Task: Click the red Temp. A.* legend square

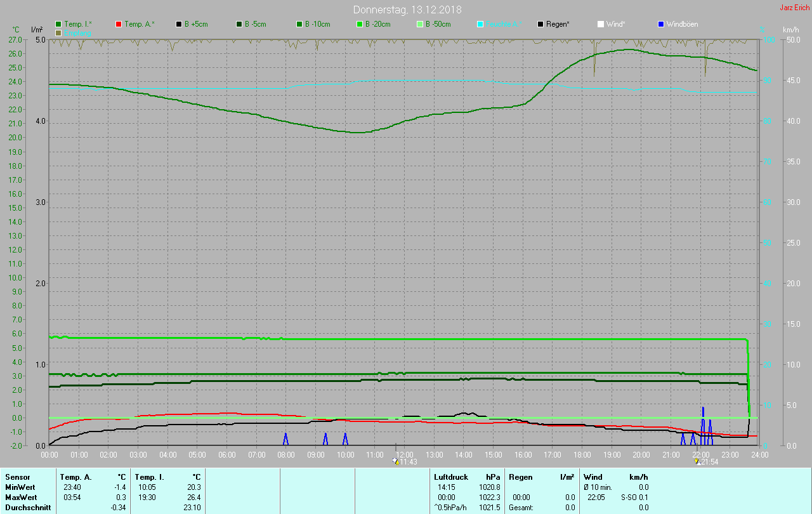Action: click(x=119, y=24)
